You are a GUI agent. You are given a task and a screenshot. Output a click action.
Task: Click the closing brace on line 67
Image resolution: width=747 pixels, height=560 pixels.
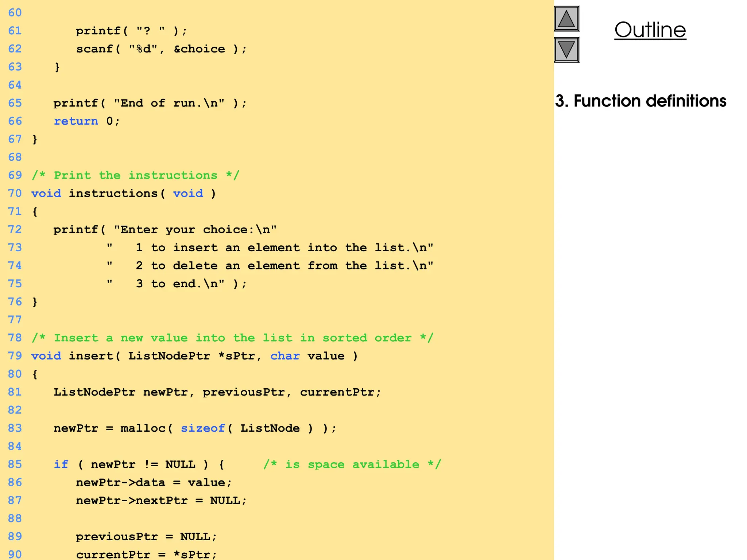35,139
